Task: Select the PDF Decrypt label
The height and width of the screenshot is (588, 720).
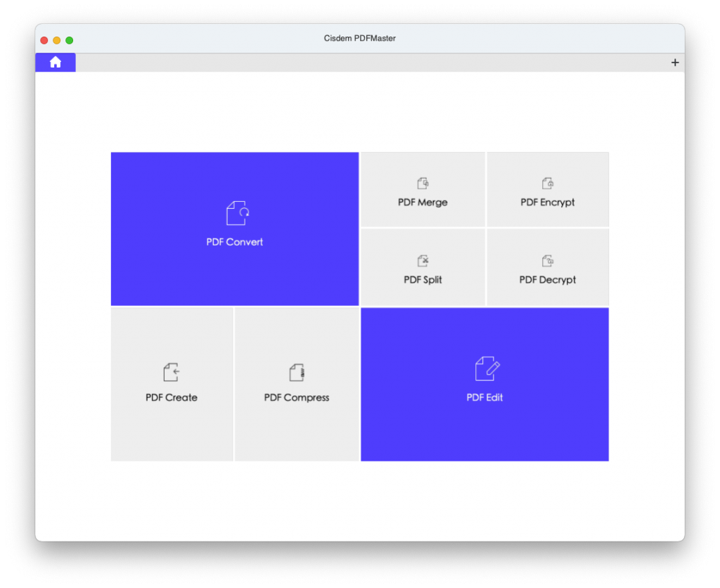Action: [x=547, y=280]
